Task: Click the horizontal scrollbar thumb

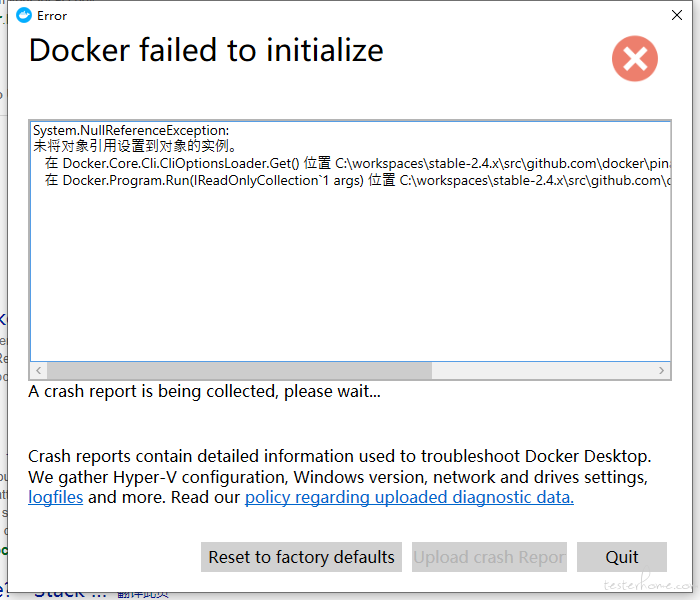Action: [239, 371]
